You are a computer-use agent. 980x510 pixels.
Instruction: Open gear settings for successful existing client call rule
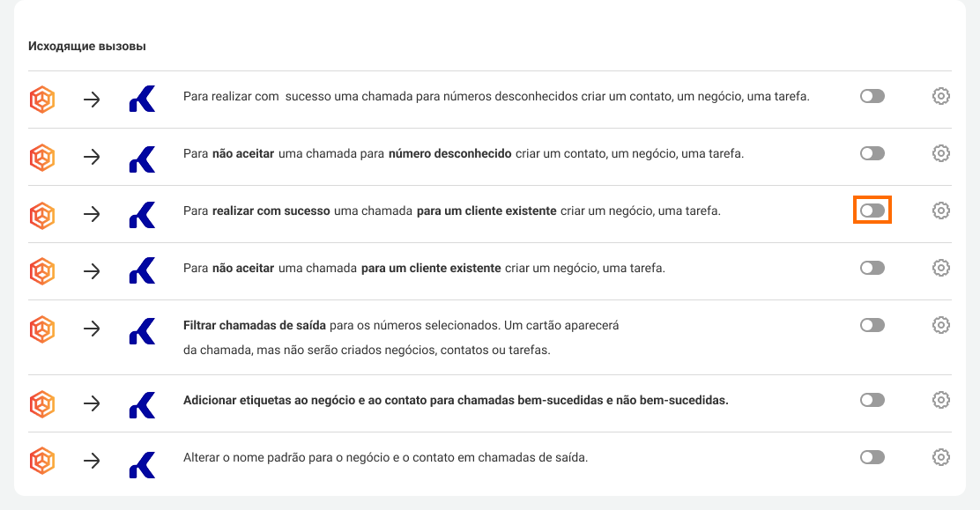click(x=940, y=211)
